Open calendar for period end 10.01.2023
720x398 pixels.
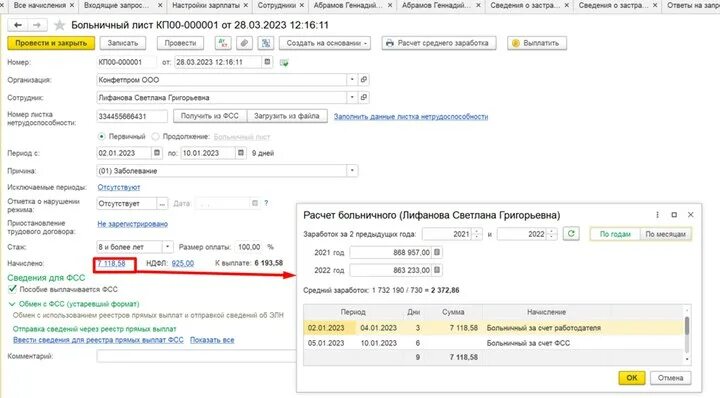coord(241,153)
